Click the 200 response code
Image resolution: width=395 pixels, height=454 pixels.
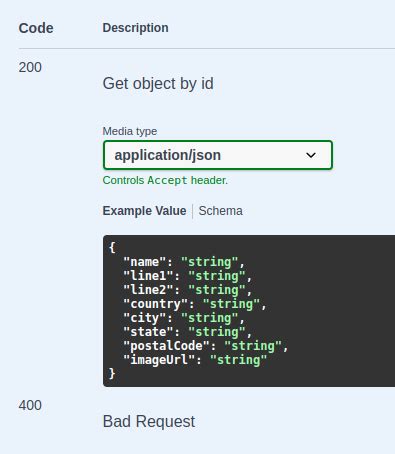click(x=30, y=67)
